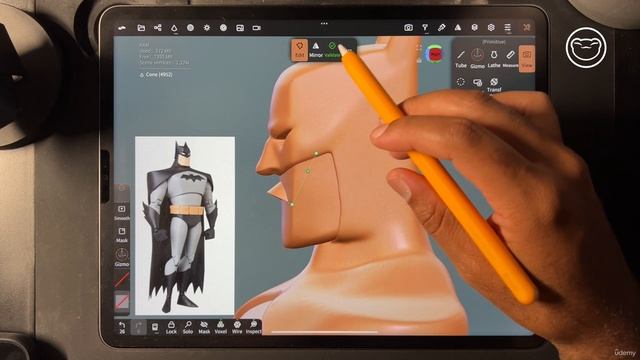Open the Files folder menu
This screenshot has width=640, height=360.
tap(141, 28)
